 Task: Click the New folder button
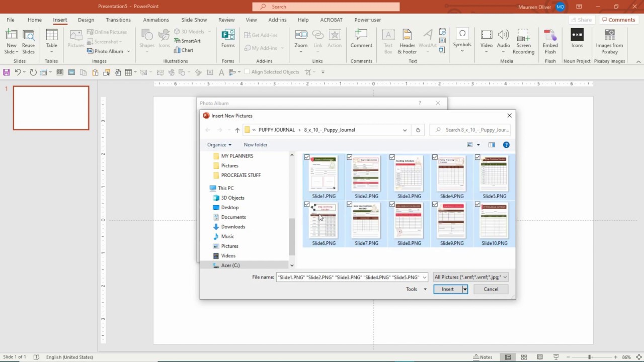(x=256, y=145)
